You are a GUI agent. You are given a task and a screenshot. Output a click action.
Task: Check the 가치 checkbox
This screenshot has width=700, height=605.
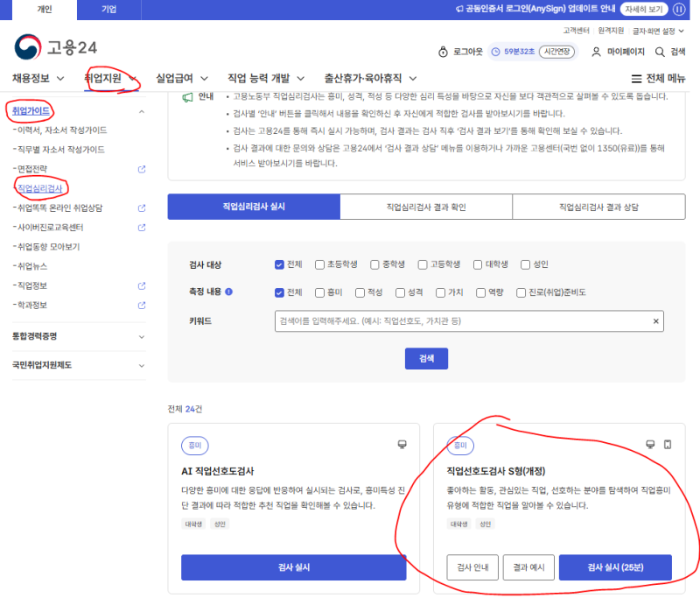[x=440, y=292]
